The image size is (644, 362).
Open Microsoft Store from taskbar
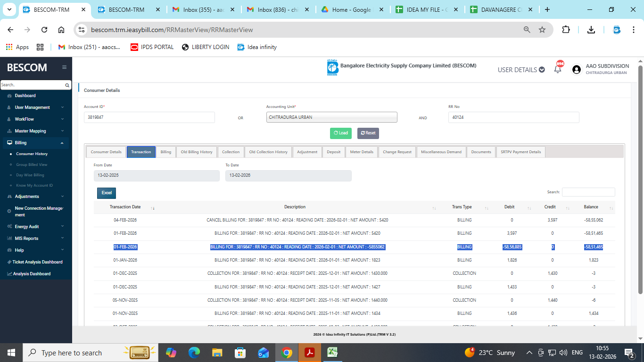click(240, 353)
